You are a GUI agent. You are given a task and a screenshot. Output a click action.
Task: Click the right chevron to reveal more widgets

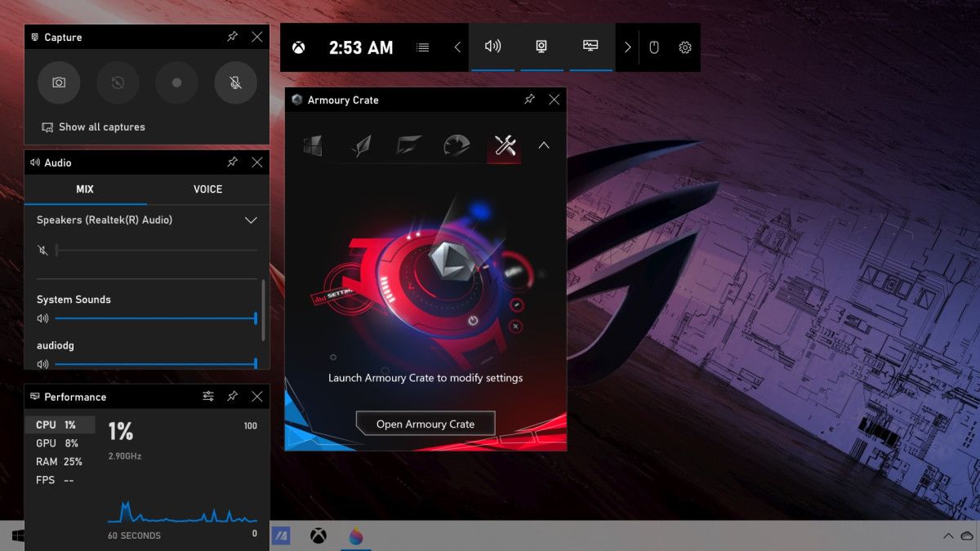[627, 47]
